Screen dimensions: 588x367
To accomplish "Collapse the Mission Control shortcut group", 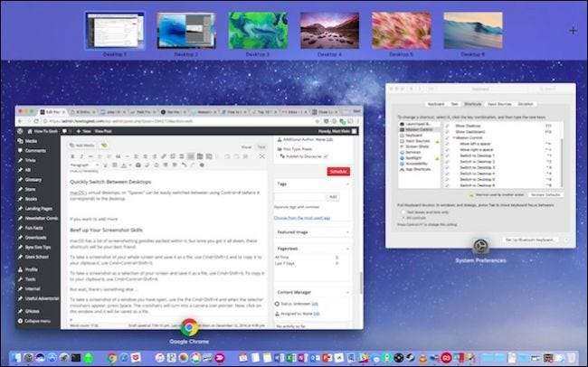I will (454, 138).
